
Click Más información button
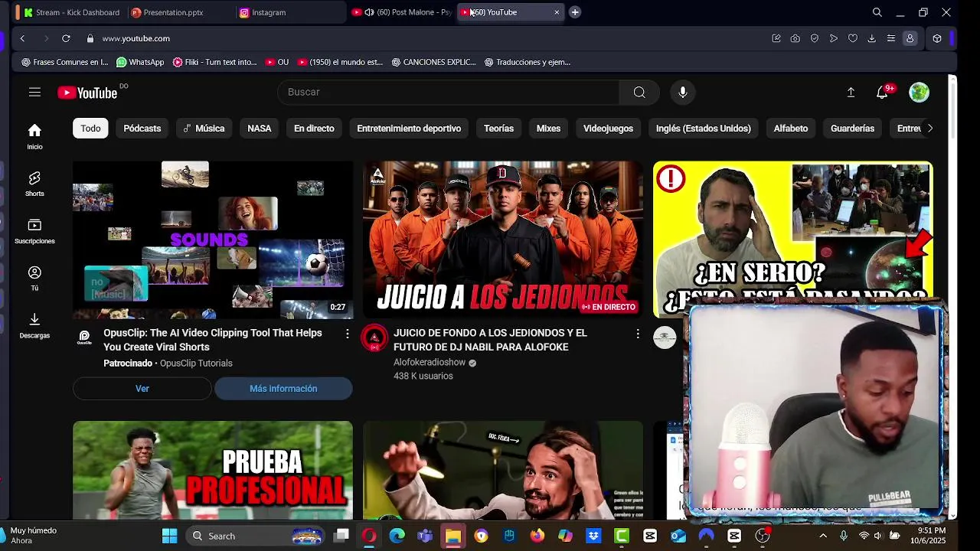point(283,389)
